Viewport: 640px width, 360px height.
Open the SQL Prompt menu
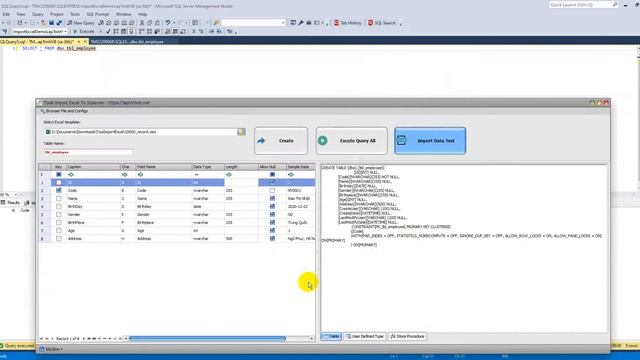(x=98, y=14)
